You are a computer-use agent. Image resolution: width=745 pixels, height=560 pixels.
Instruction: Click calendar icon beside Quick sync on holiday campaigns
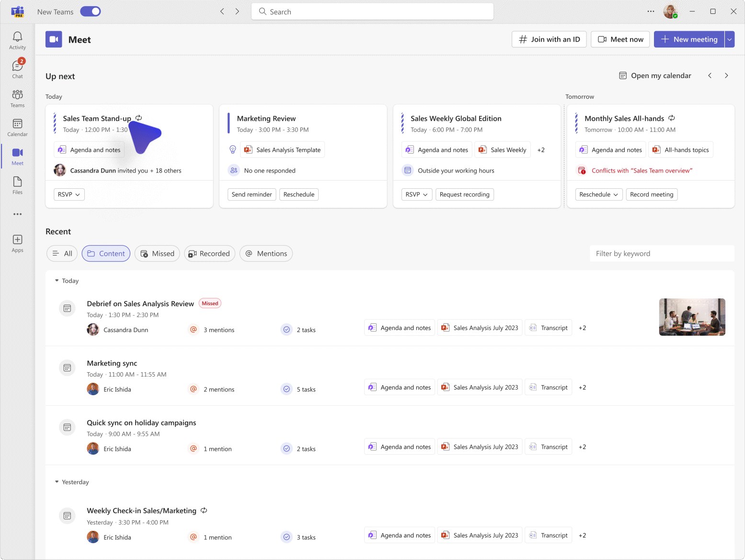point(67,427)
